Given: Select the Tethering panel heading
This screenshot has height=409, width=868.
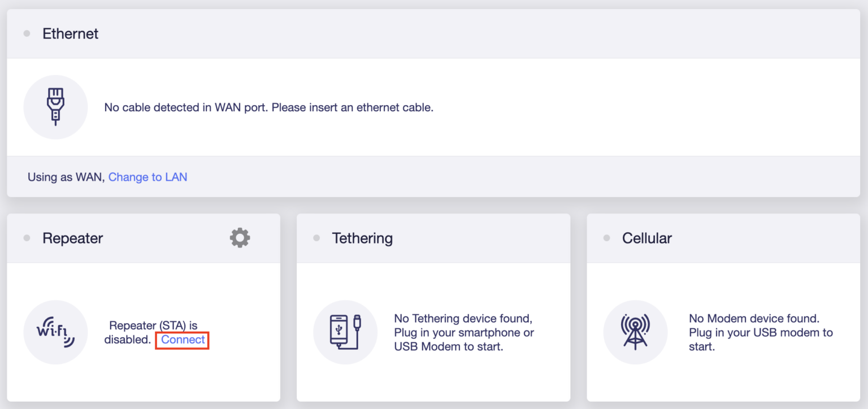Looking at the screenshot, I should tap(362, 238).
